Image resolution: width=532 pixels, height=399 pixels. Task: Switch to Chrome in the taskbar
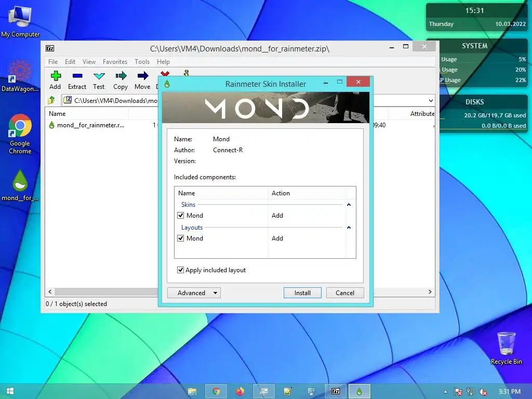216,392
